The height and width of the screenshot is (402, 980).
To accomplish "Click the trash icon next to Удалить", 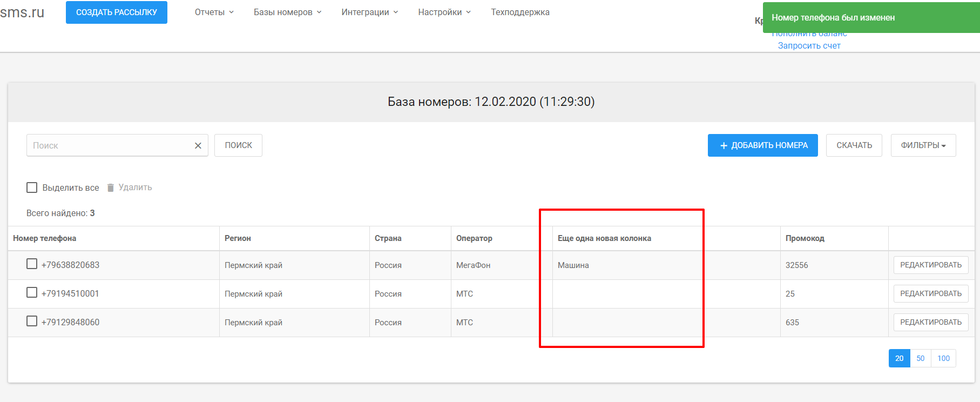I will point(111,187).
